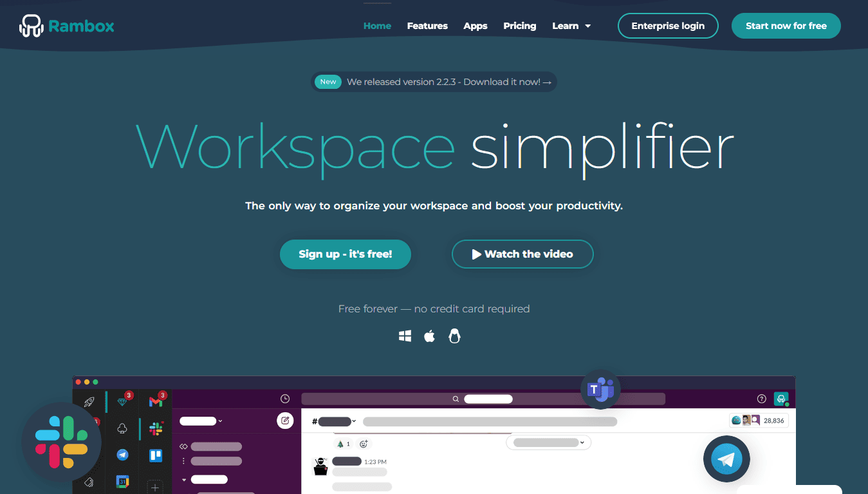Screen dimensions: 868x494
Task: Click the plus add-app icon
Action: pyautogui.click(x=155, y=487)
